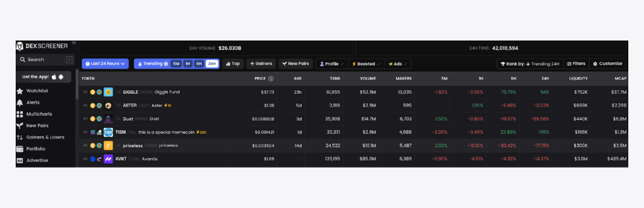This screenshot has width=644, height=208.
Task: Open the AVNT Avantis pair row
Action: (353, 159)
